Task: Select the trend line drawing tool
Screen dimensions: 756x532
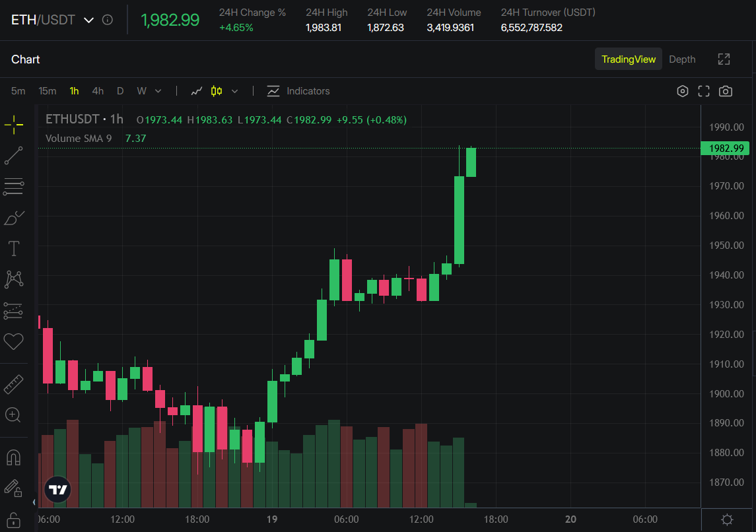Action: tap(13, 156)
